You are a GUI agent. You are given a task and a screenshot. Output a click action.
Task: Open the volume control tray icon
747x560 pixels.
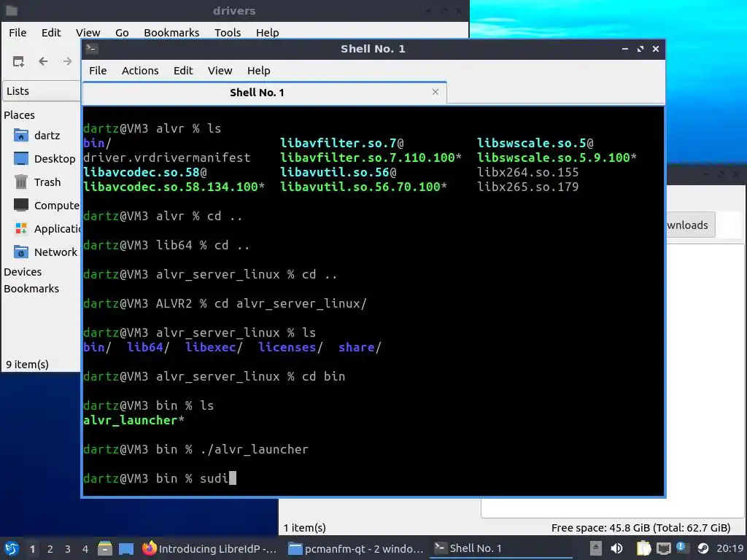pos(616,548)
